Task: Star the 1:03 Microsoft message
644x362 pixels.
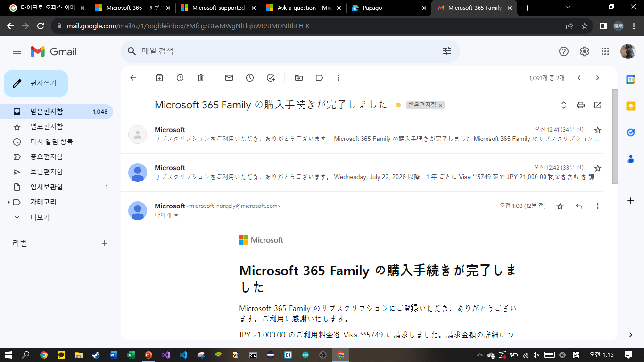Action: 560,206
